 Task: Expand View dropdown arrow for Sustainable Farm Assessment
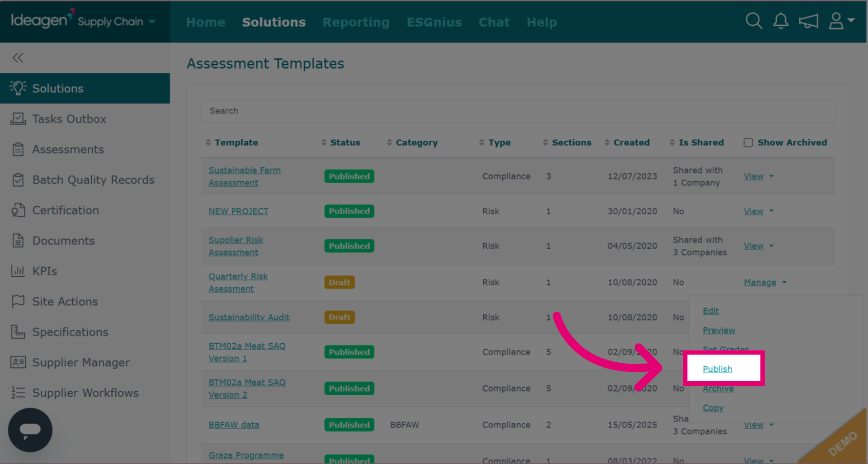click(771, 176)
